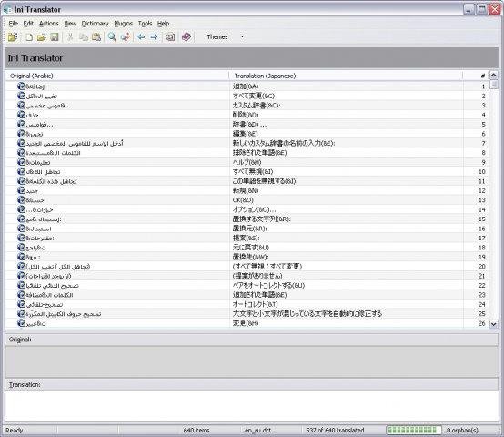Click 'Ready' in the status bar
The image size is (504, 437).
pyautogui.click(x=15, y=430)
